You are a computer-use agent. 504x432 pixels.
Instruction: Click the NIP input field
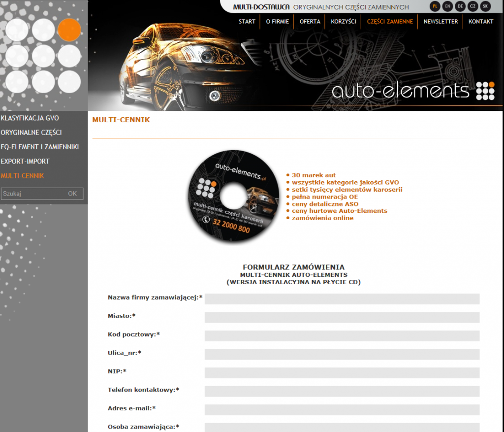(342, 372)
